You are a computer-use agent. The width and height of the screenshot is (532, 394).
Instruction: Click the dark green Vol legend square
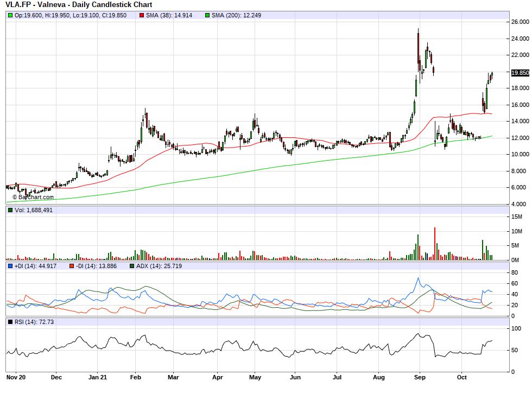[x=10, y=210]
